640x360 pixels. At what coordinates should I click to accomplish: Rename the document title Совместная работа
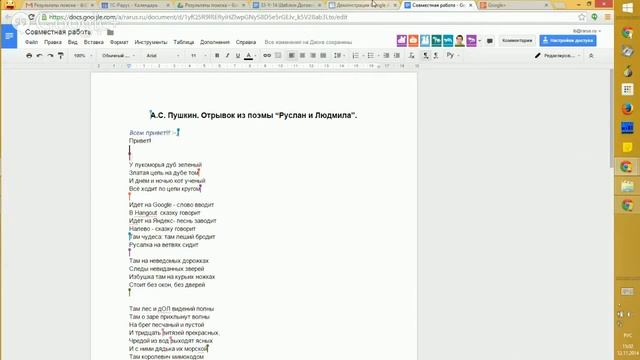[58, 32]
